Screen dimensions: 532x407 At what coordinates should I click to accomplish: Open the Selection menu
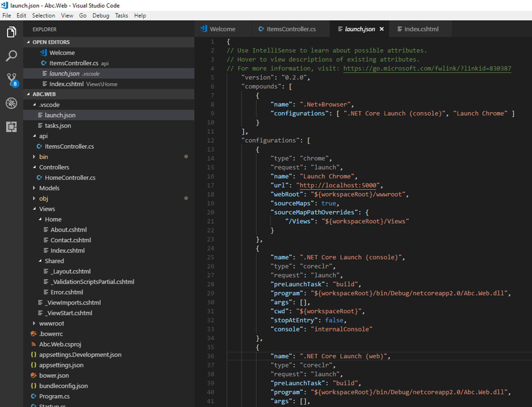click(x=43, y=16)
